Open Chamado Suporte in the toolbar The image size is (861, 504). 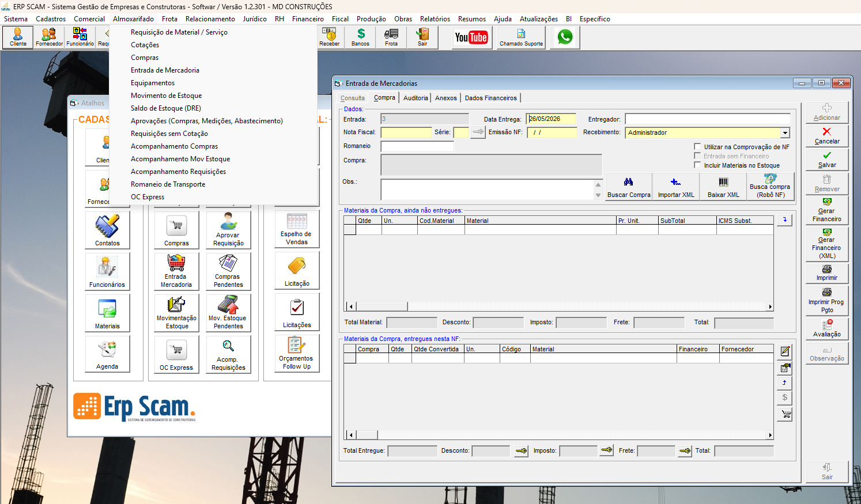click(x=521, y=37)
